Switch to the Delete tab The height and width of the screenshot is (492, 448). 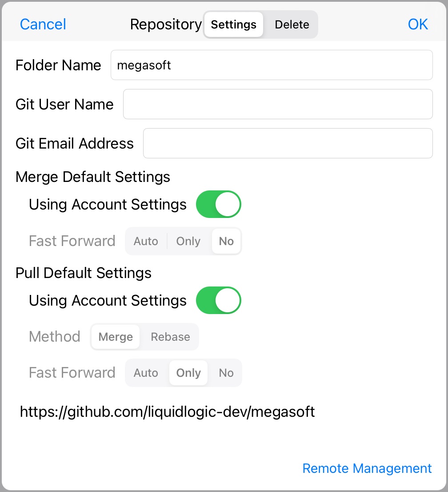point(292,24)
